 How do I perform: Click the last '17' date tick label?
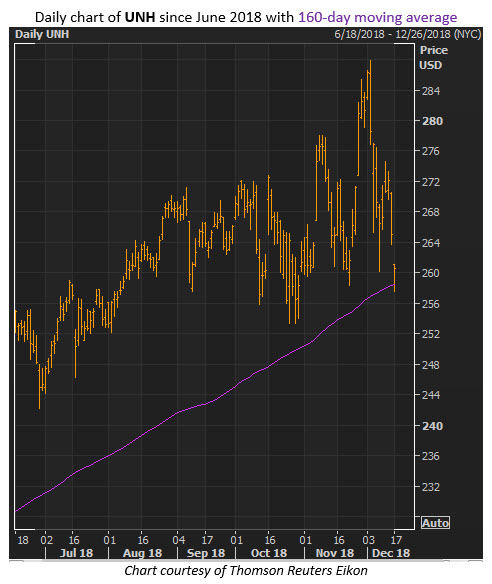click(x=396, y=540)
